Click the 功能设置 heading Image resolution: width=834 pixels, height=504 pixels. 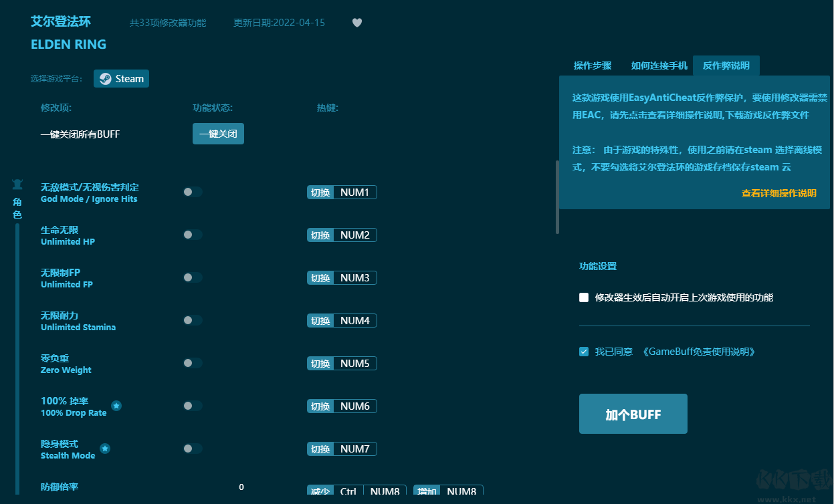pyautogui.click(x=598, y=266)
